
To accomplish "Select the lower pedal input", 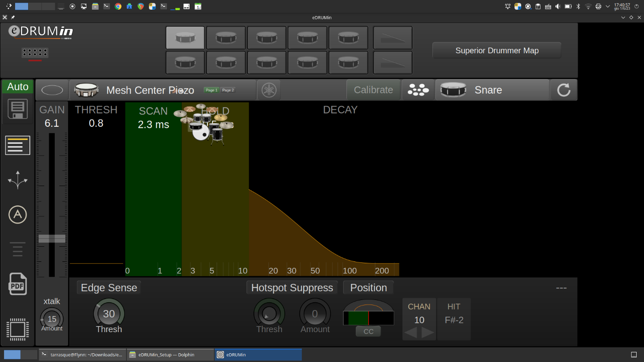I will coord(393,62).
